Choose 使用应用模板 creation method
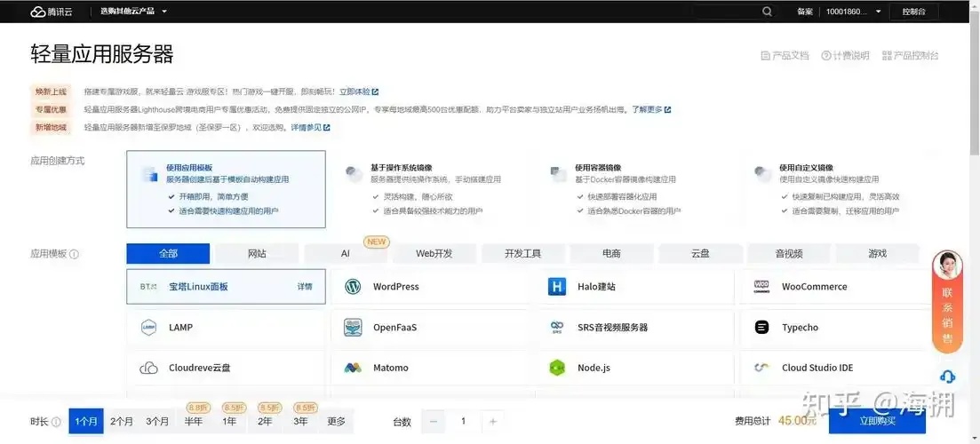This screenshot has height=444, width=980. (226, 189)
